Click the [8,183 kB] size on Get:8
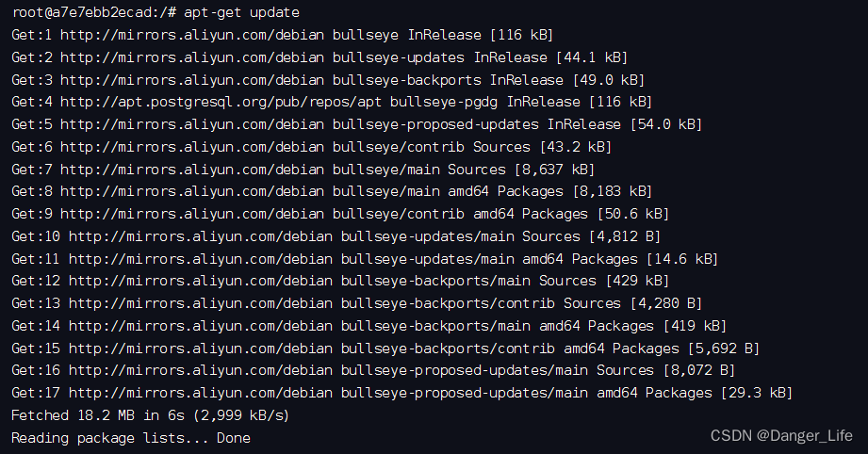The image size is (868, 454). pyautogui.click(x=613, y=191)
